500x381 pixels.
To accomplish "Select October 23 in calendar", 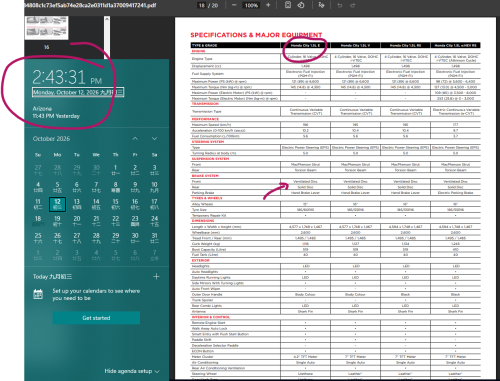I will tap(135, 221).
